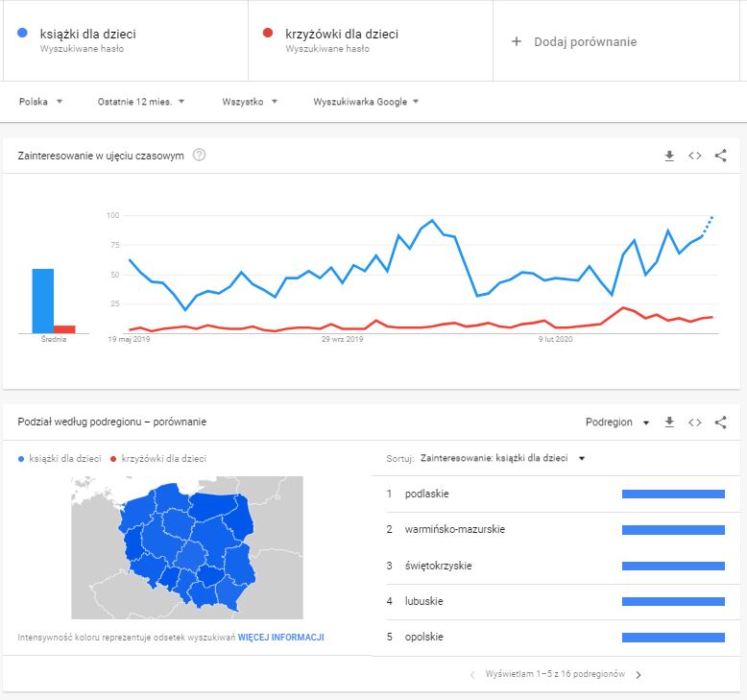The height and width of the screenshot is (700, 747).
Task: Open the WIĘCEJ INFORMACJI link
Action: pyautogui.click(x=280, y=637)
